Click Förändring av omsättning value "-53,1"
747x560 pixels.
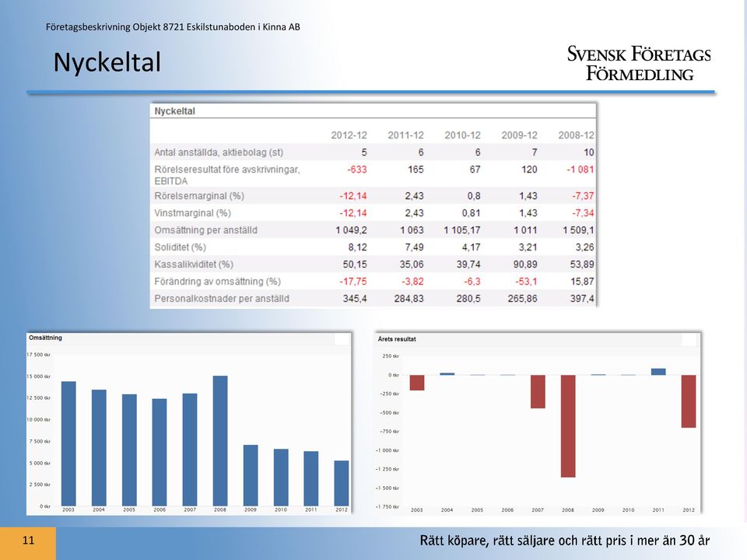[526, 282]
